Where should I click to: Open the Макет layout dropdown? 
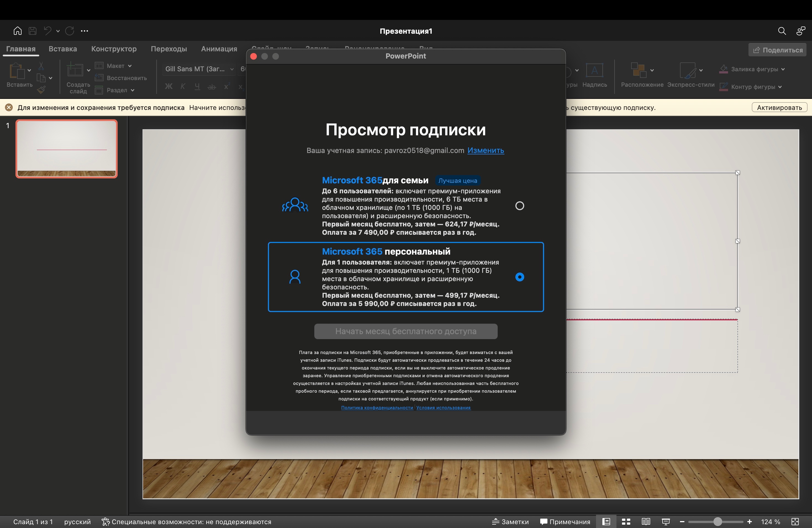(114, 66)
